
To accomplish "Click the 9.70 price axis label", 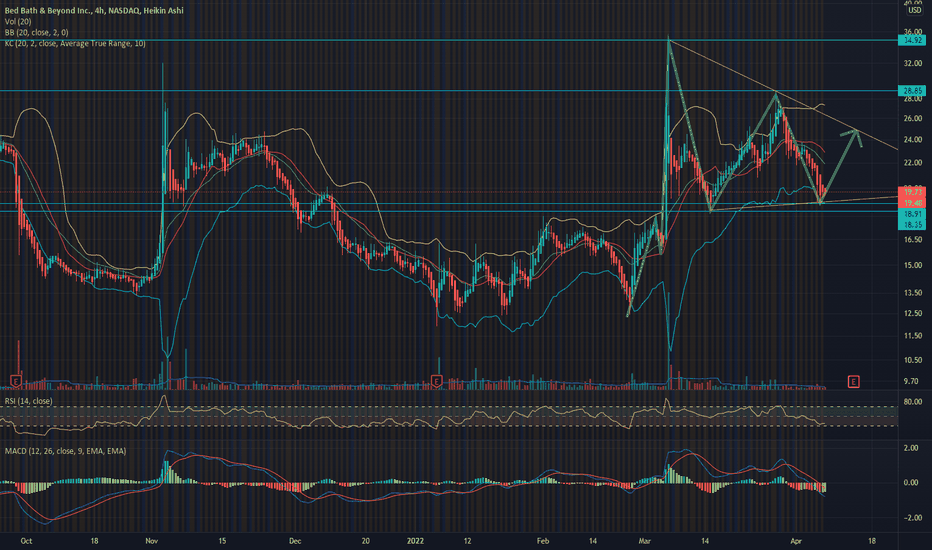I will (911, 381).
